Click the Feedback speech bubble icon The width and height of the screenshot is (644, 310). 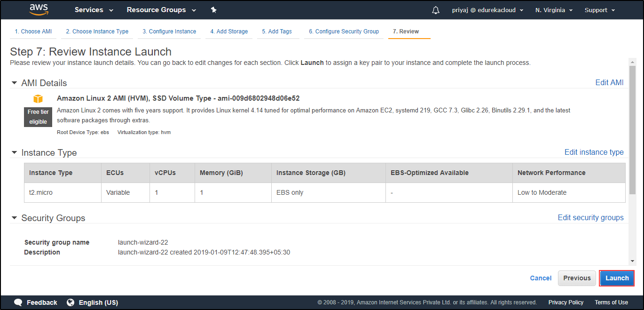tap(18, 302)
